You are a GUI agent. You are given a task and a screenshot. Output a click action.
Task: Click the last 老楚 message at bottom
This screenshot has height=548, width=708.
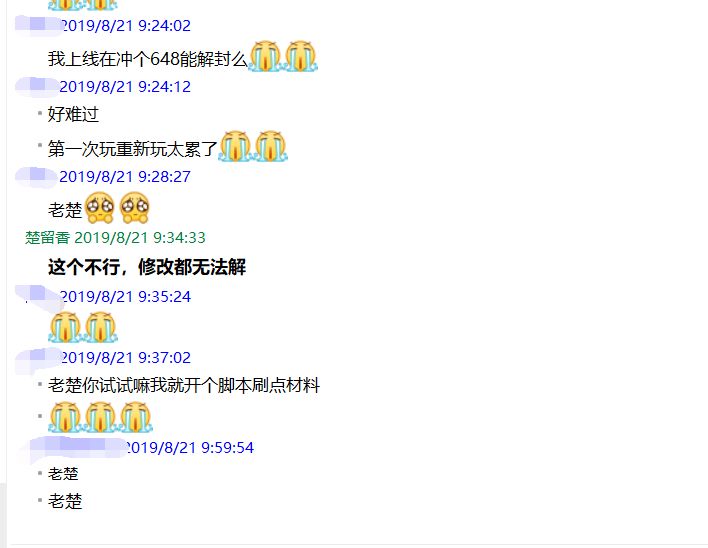point(65,501)
